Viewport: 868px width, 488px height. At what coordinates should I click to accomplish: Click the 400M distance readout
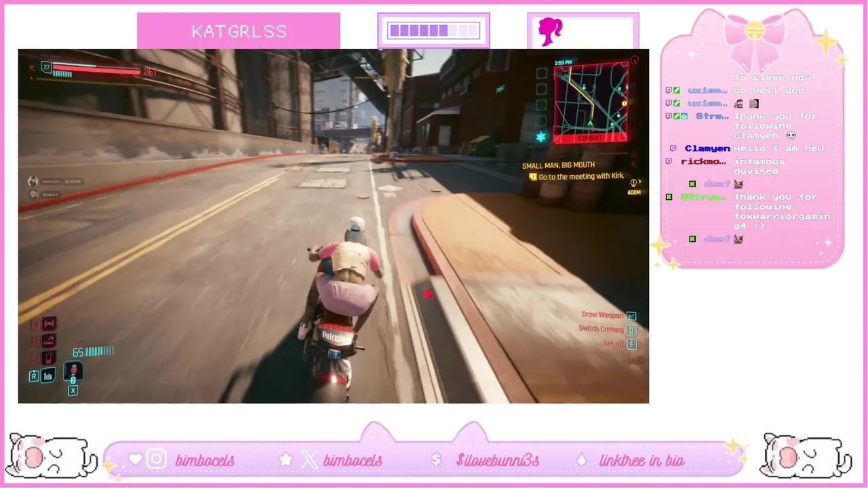click(633, 192)
